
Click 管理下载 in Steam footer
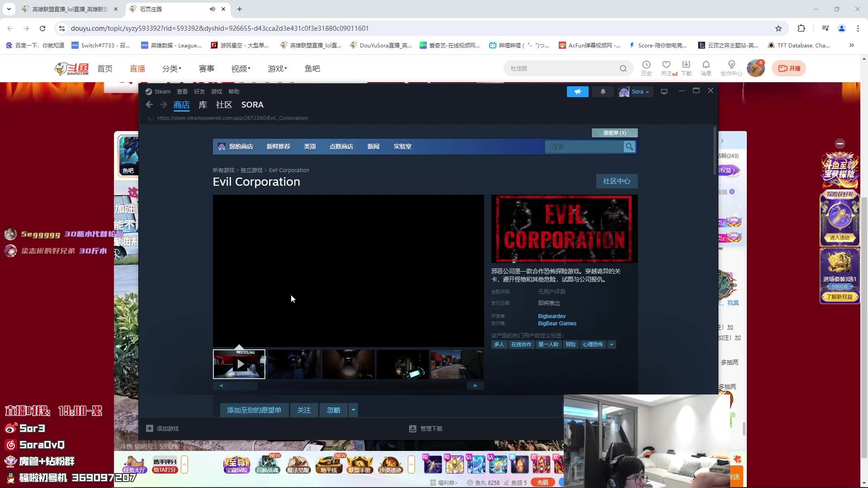426,429
